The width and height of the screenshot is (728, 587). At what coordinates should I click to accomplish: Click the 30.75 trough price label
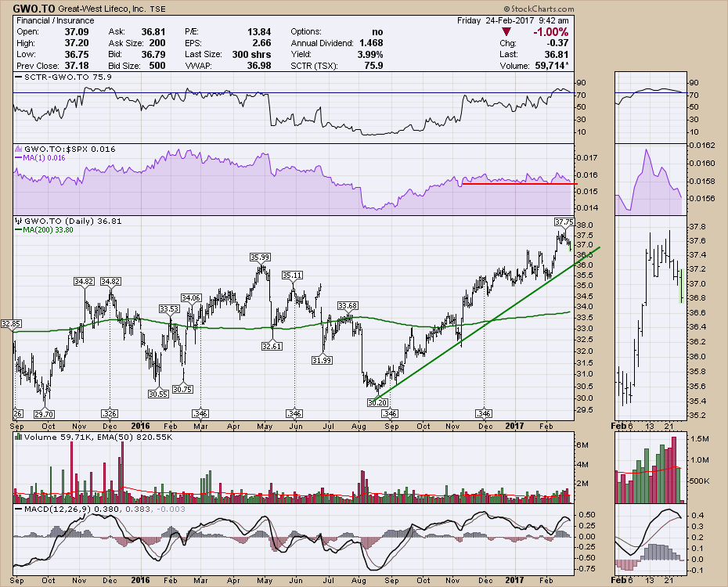pos(182,389)
